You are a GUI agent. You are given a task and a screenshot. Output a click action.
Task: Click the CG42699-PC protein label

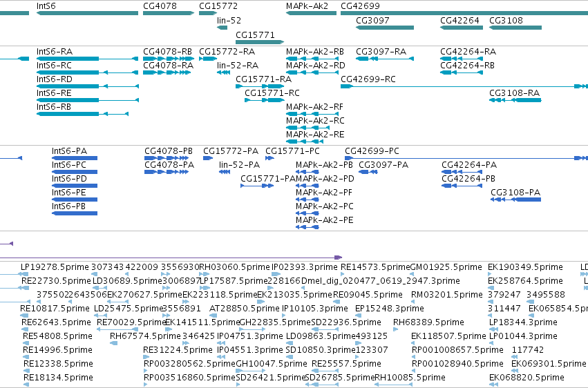372,151
